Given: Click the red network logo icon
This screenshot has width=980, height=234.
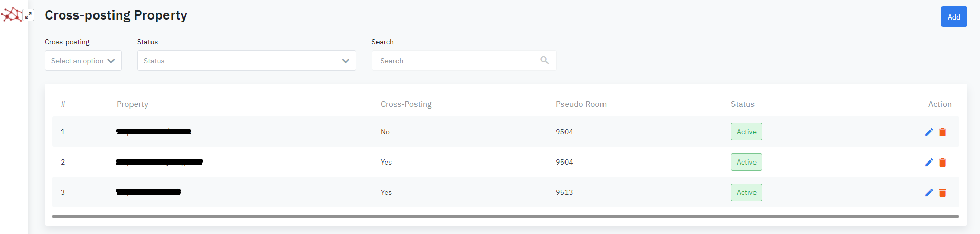Looking at the screenshot, I should (x=11, y=15).
